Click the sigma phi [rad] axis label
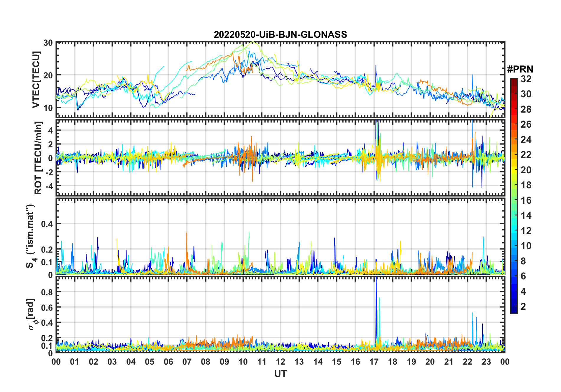Screen dimensions: 561x392 point(31,314)
